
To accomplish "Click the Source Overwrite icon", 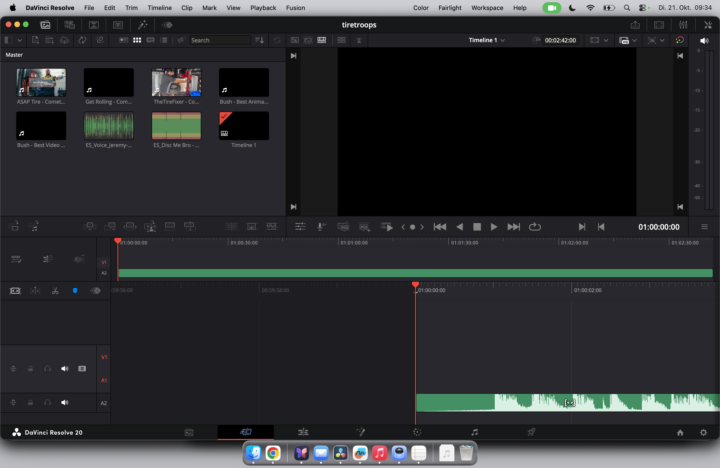I will (190, 226).
